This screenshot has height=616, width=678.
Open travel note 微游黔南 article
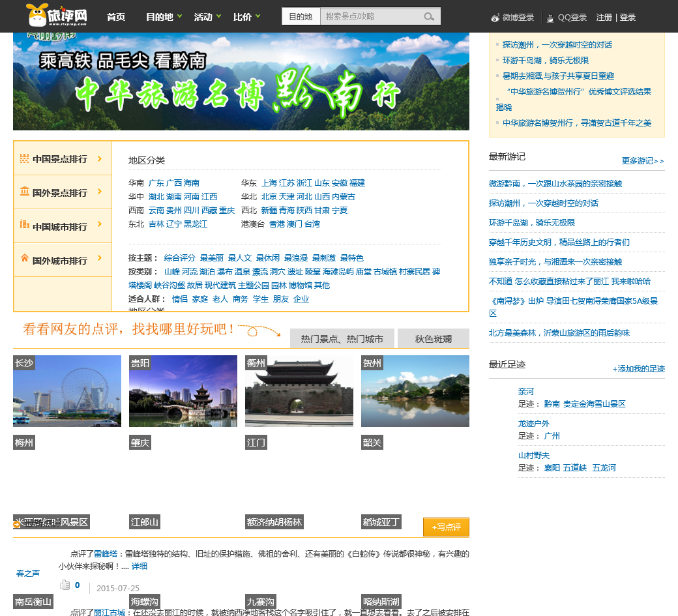tap(555, 183)
